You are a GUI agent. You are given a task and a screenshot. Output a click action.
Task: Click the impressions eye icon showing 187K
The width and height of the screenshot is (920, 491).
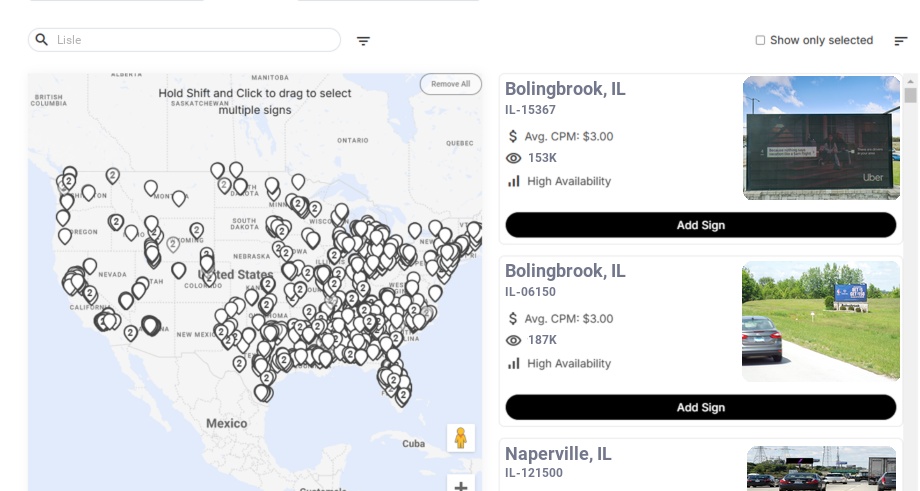[514, 340]
